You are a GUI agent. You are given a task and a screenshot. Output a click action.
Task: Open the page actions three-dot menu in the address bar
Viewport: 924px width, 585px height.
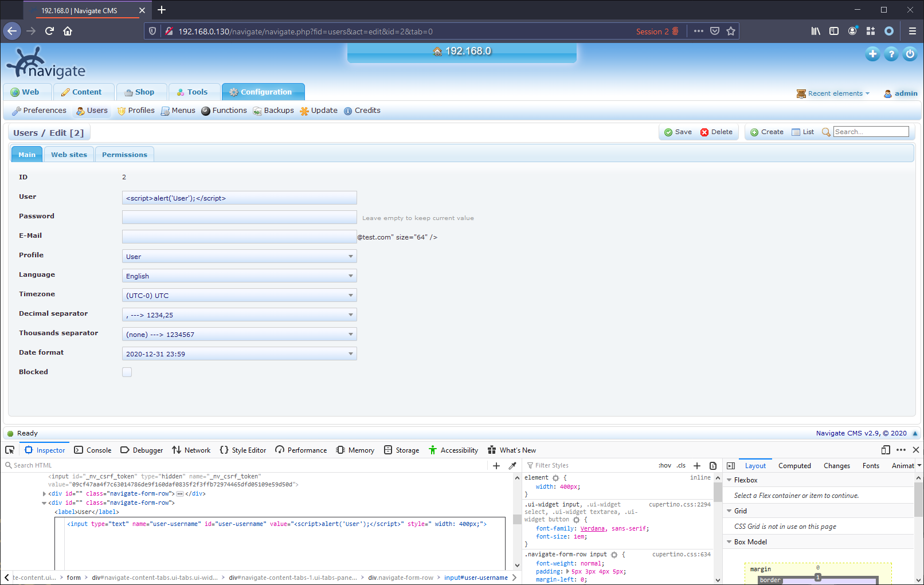(698, 31)
